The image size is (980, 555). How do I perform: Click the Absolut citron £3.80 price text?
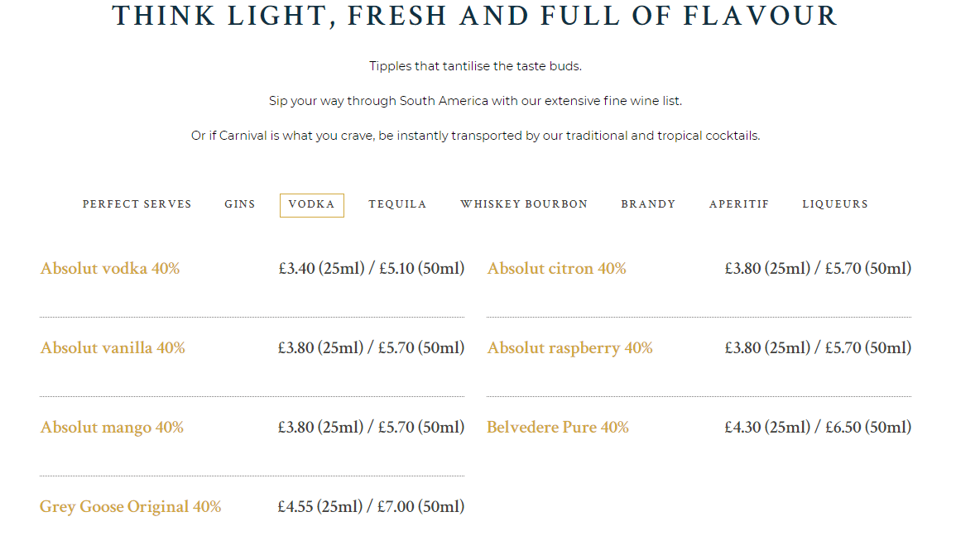818,269
